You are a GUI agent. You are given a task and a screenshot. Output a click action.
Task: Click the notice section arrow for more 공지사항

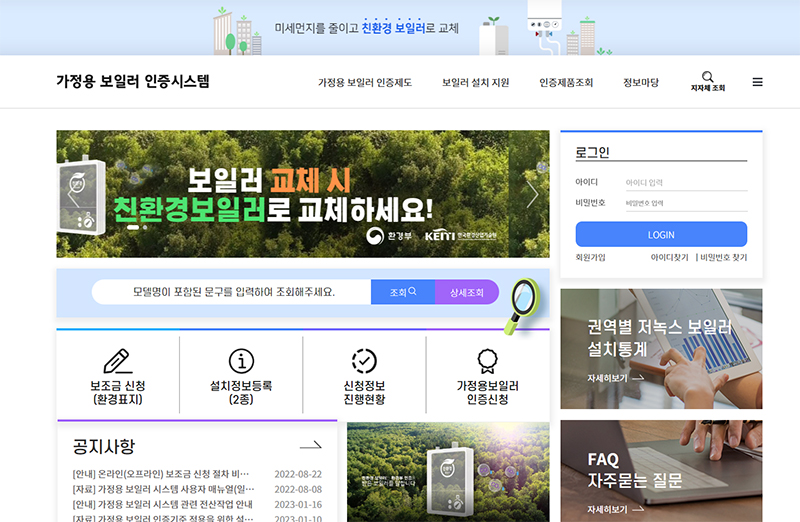pyautogui.click(x=311, y=446)
